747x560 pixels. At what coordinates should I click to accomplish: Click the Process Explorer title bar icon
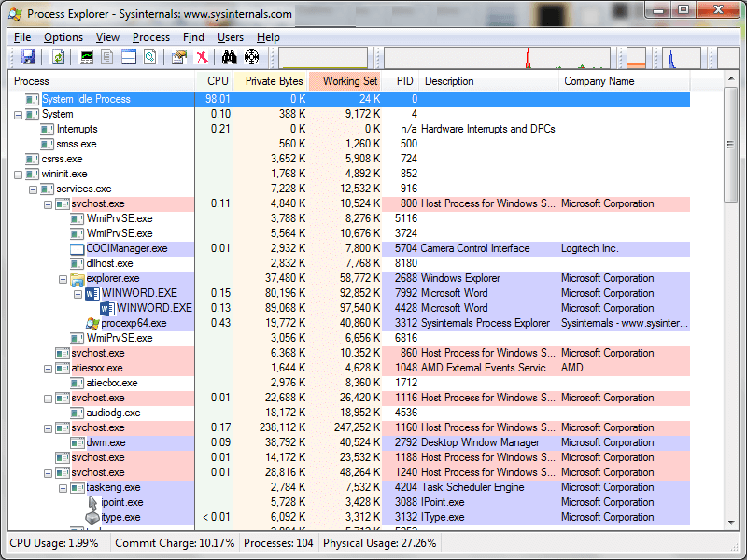click(x=15, y=14)
